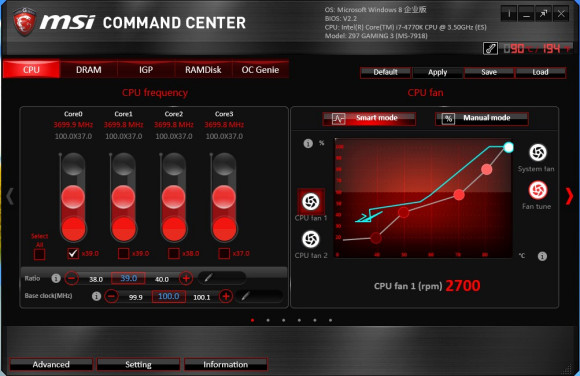Image resolution: width=580 pixels, height=376 pixels.
Task: Click the MSI dragon logo
Action: [x=24, y=22]
